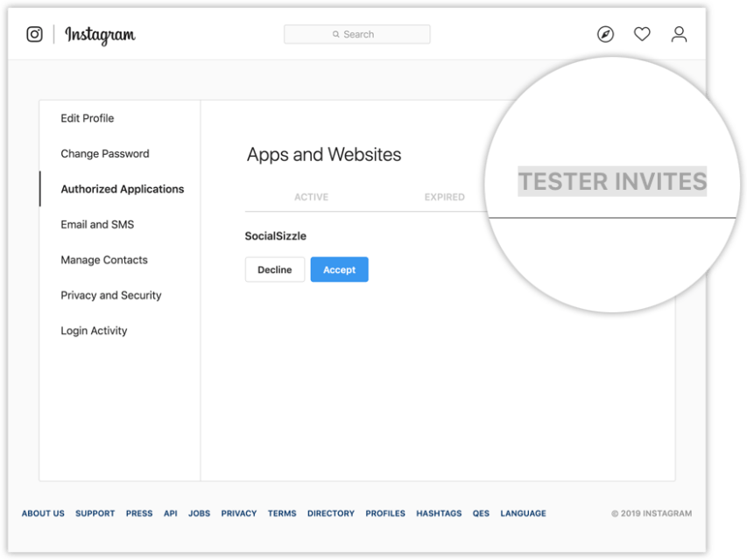This screenshot has width=747, height=560.
Task: Go to Change Password
Action: 104,153
